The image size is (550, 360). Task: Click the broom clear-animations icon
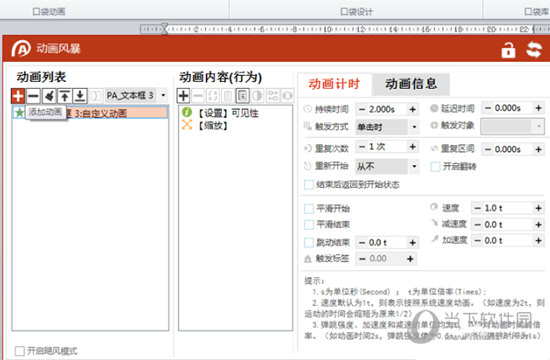click(x=49, y=95)
